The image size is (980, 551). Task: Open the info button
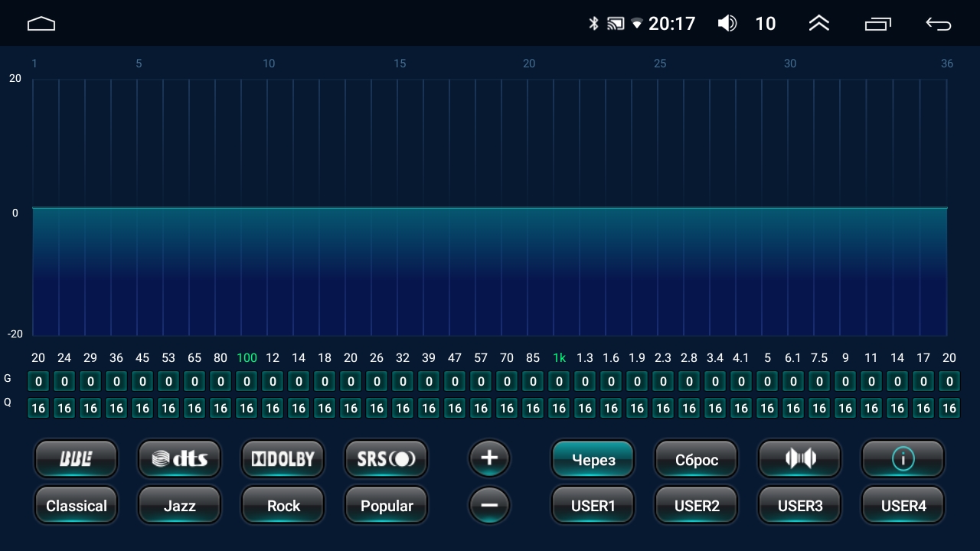[x=903, y=458]
